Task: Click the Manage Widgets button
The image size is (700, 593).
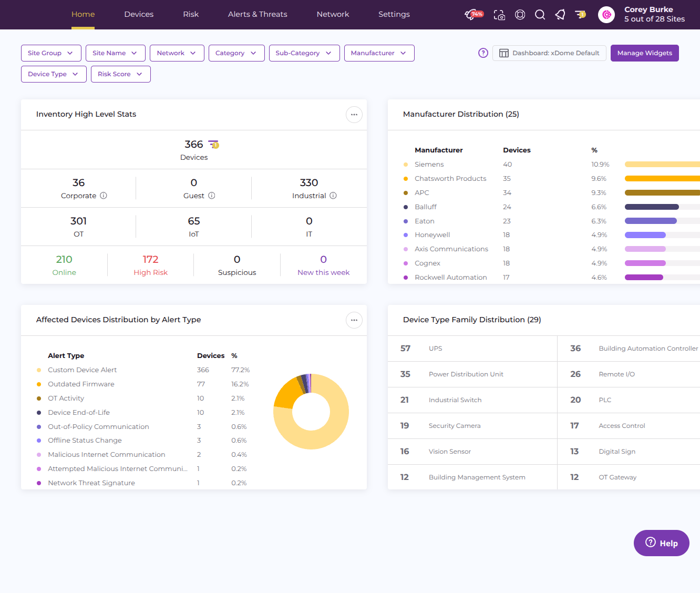Action: (644, 53)
